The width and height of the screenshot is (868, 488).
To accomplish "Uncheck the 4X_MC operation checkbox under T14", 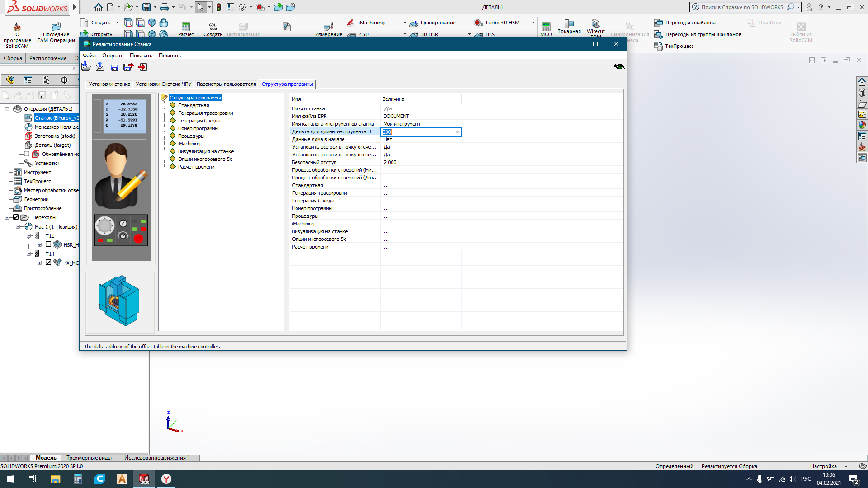I will click(x=48, y=262).
